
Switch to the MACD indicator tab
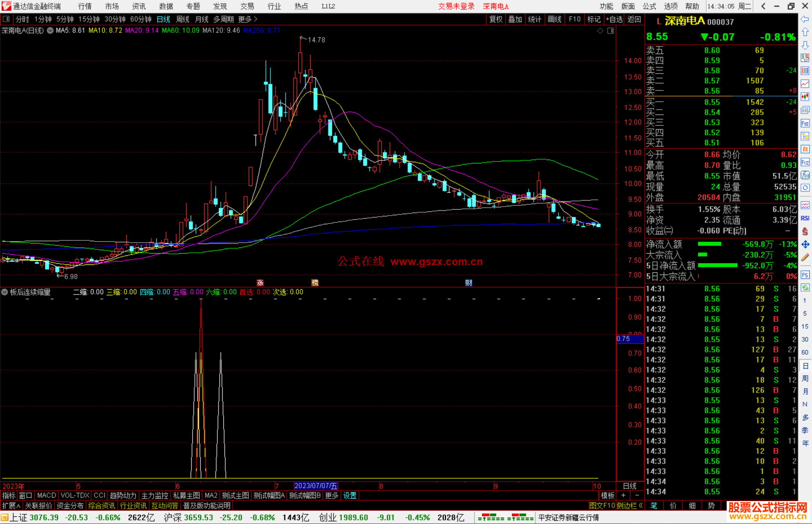pyautogui.click(x=46, y=495)
